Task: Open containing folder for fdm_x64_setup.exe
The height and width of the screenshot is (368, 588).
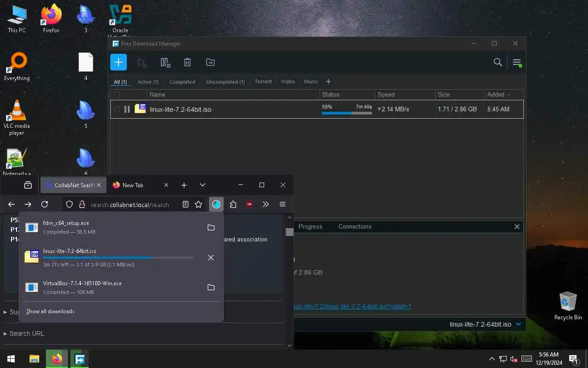Action: [211, 227]
